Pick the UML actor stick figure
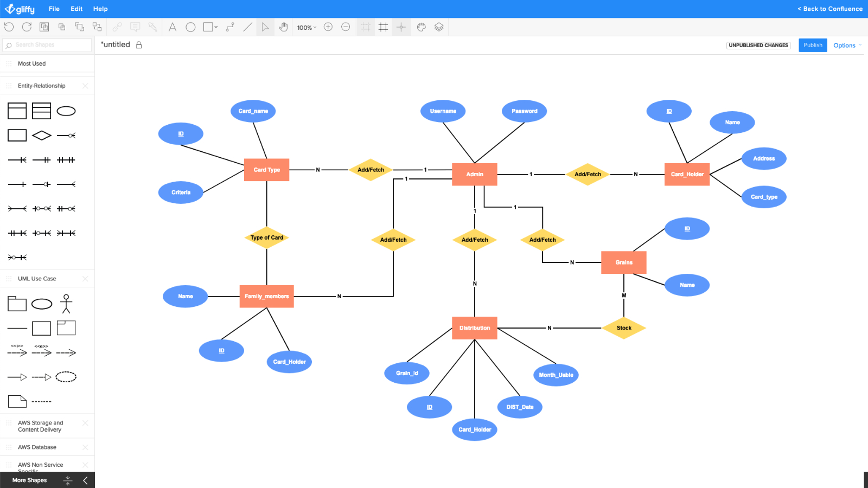This screenshot has height=488, width=868. coord(66,304)
